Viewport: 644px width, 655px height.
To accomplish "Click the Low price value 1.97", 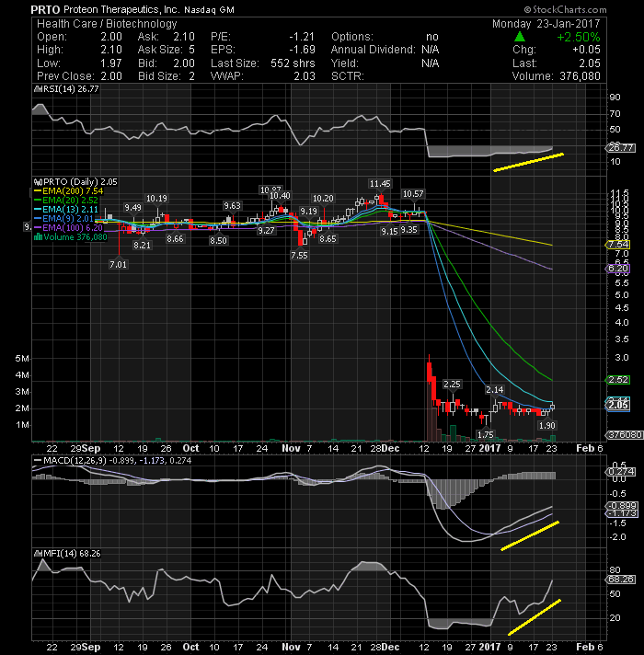I will [x=111, y=63].
